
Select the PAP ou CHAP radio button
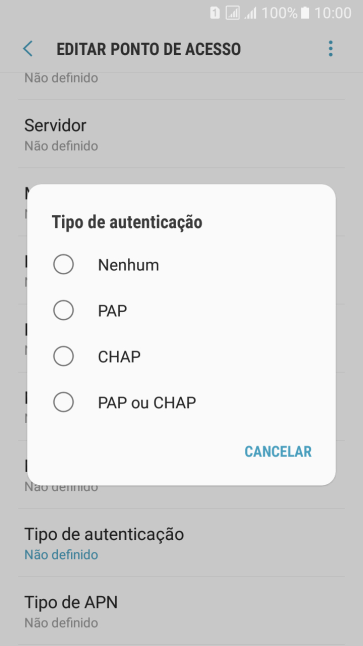pos(63,402)
